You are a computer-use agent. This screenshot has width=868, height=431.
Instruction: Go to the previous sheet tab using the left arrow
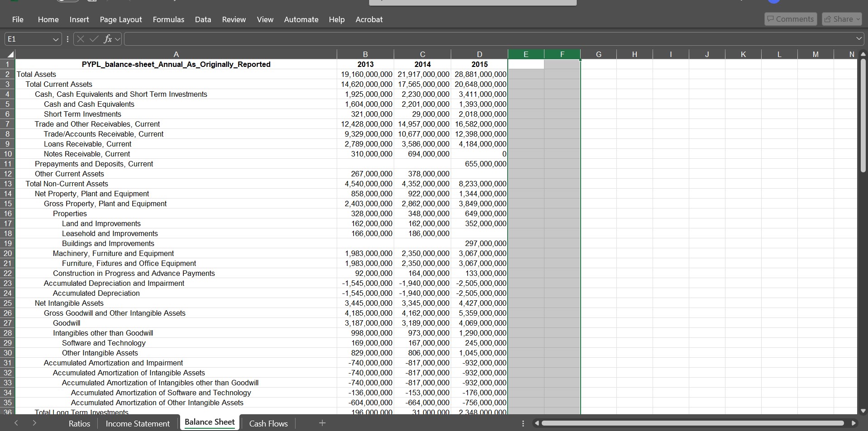click(16, 423)
